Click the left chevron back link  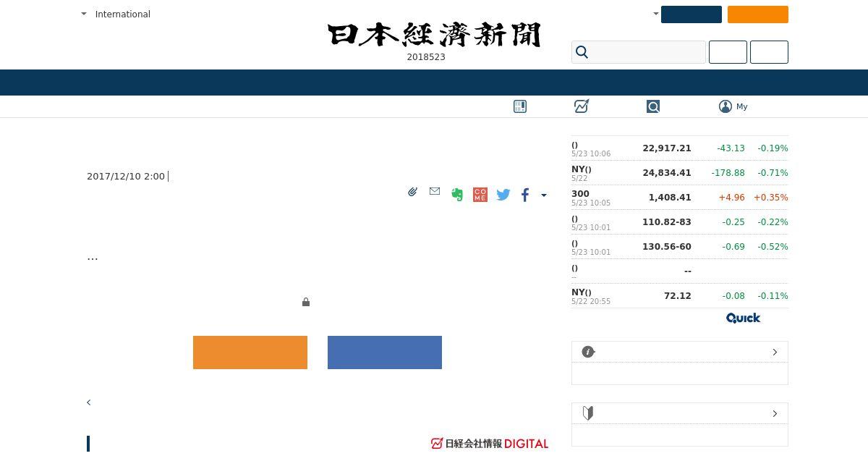point(89,402)
